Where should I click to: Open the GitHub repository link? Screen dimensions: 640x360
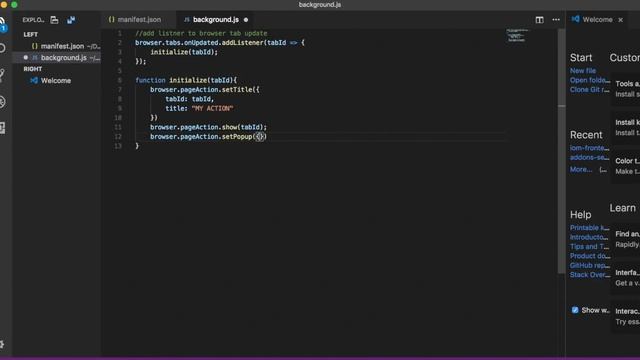pos(590,265)
